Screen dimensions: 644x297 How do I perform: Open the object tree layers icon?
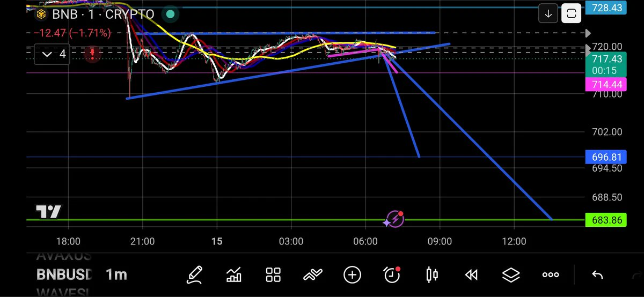(x=511, y=275)
